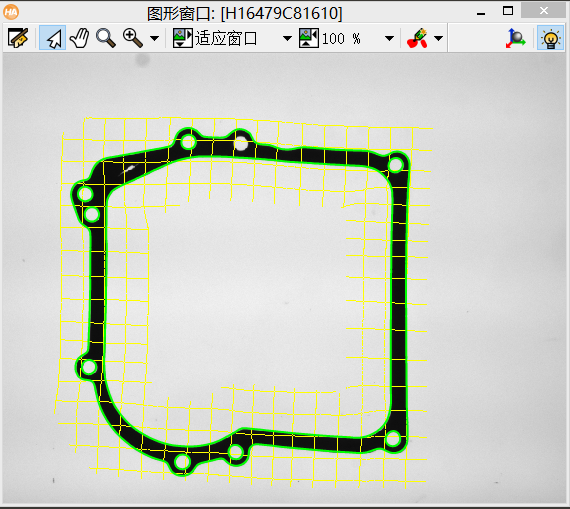
Task: Select the arrow pointer tool
Action: pos(53,38)
